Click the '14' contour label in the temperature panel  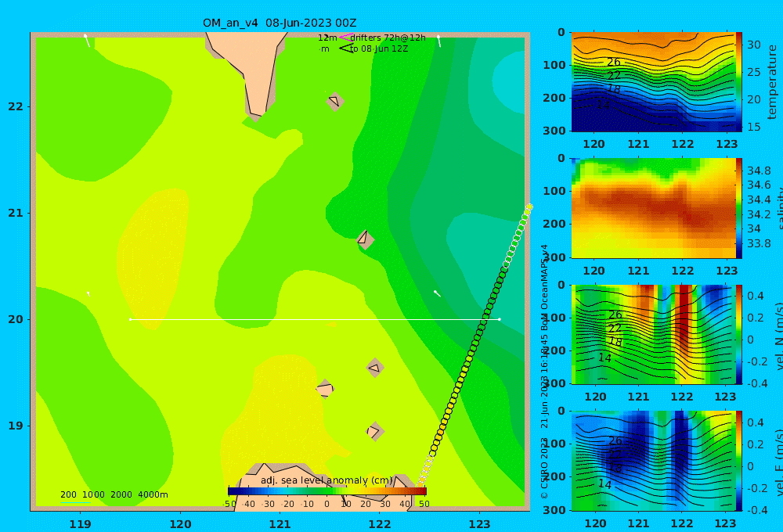coord(603,106)
